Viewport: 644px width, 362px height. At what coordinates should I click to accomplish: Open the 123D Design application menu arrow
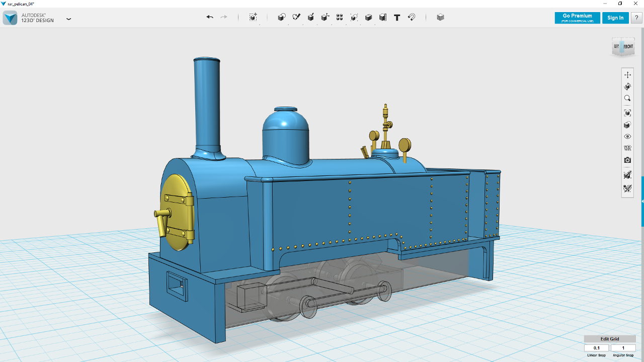(x=69, y=19)
